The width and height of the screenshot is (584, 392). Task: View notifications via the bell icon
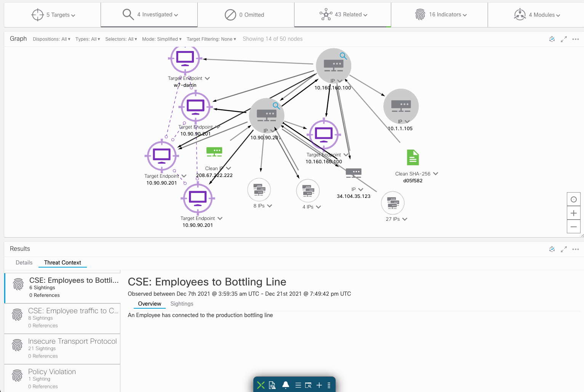pyautogui.click(x=286, y=385)
